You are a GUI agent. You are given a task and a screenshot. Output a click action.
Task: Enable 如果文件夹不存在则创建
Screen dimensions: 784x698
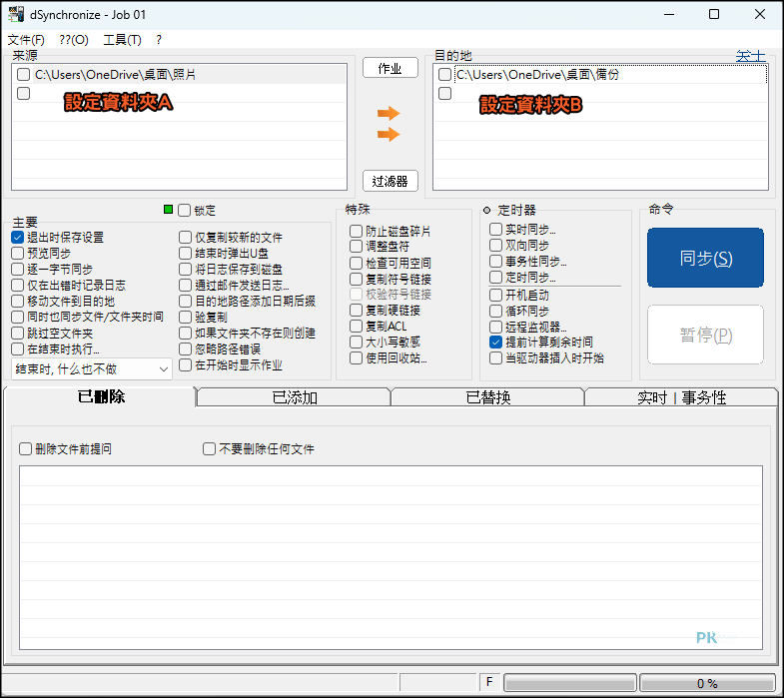(x=186, y=334)
